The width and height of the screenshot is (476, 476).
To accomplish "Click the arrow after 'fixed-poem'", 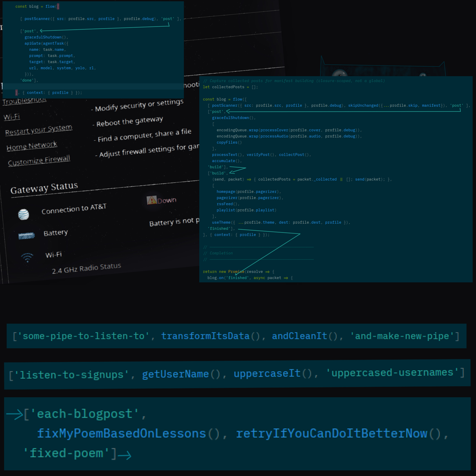I will pos(125,455).
